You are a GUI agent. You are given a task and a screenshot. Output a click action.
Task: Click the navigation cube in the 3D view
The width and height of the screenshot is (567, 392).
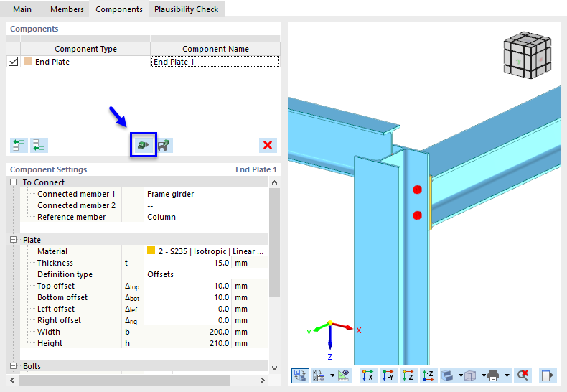tap(528, 55)
